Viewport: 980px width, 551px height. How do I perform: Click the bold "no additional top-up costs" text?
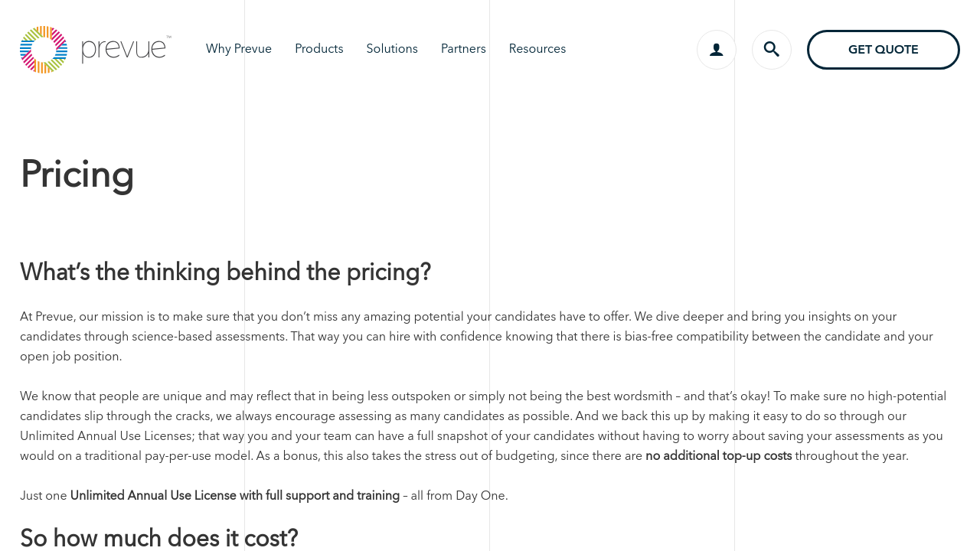(x=718, y=456)
